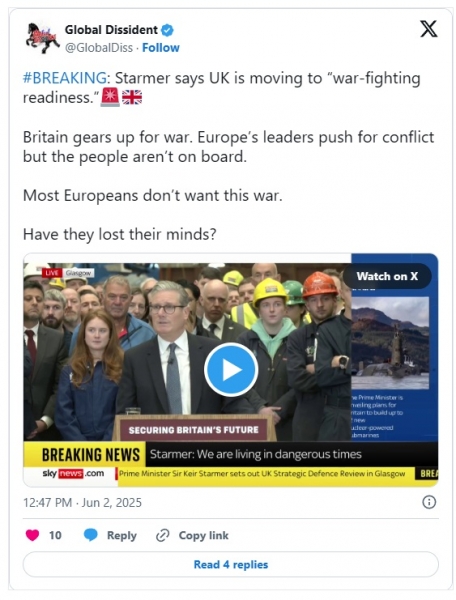
Task: Click the Global Dissident display name
Action: click(111, 30)
